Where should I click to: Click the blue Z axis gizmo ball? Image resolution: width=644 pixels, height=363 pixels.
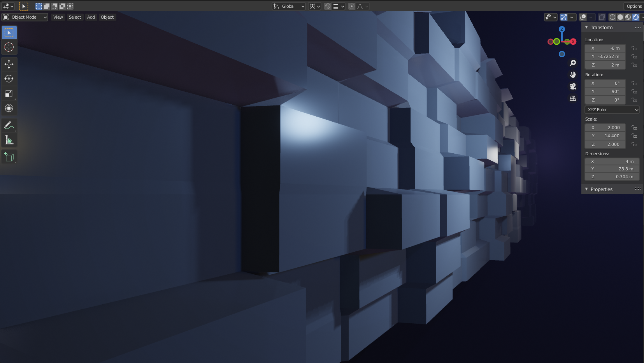[562, 29]
